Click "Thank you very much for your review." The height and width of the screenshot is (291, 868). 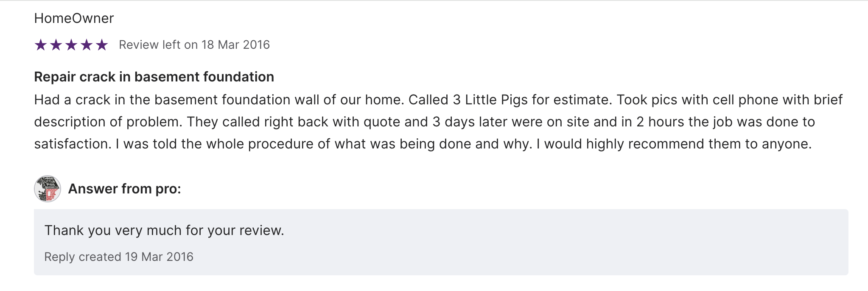pyautogui.click(x=164, y=230)
